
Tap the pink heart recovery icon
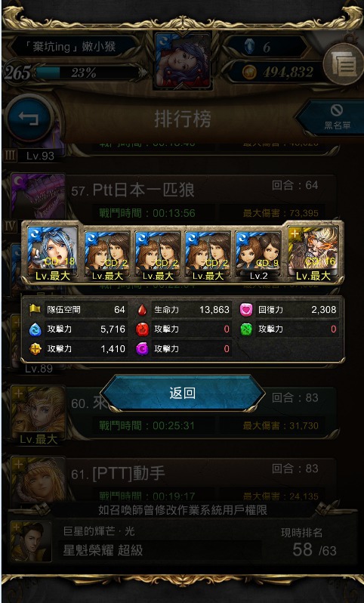pos(246,309)
